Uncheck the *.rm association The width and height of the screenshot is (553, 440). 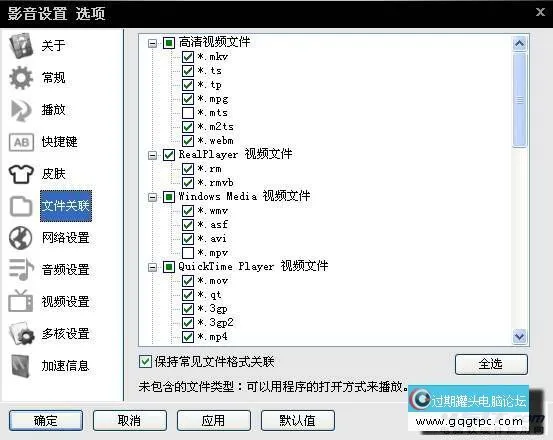tap(188, 169)
